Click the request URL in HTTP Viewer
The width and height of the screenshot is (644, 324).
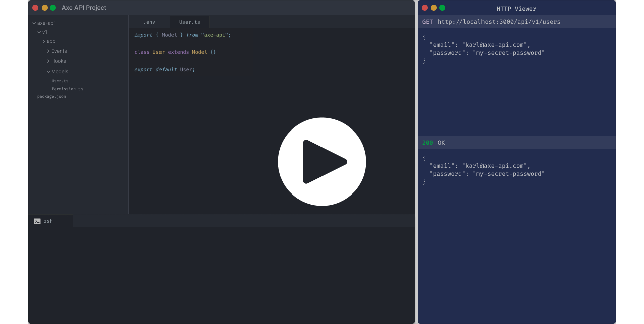click(499, 22)
